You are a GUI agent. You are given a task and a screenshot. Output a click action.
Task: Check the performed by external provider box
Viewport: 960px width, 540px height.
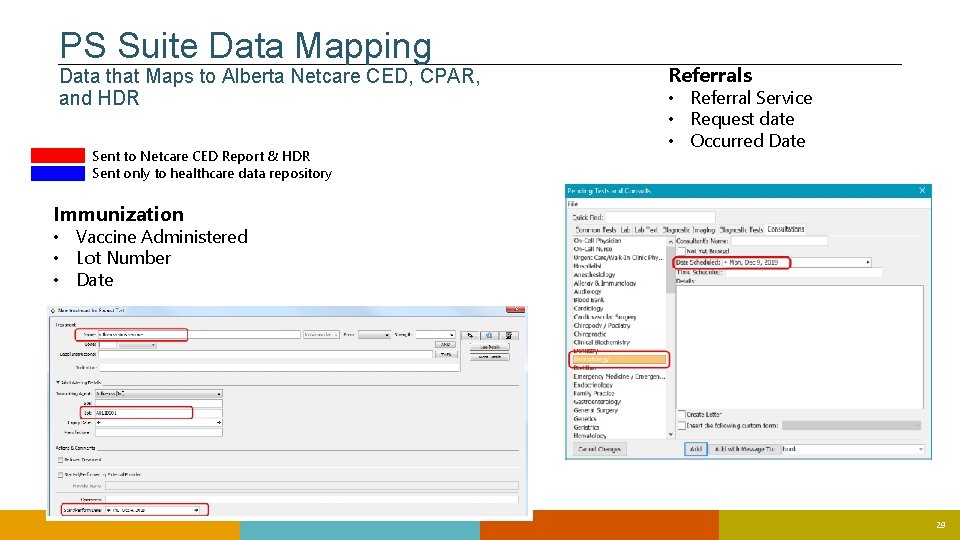(60, 474)
